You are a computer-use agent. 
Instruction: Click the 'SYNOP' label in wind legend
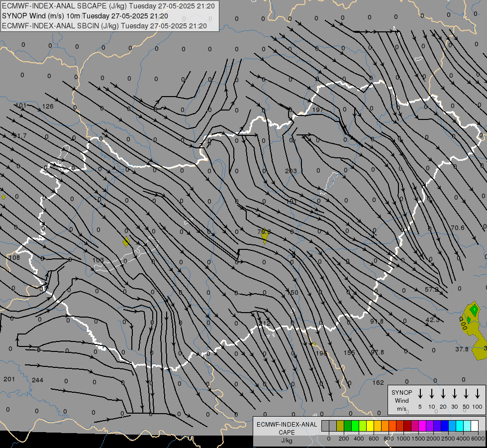pyautogui.click(x=401, y=392)
